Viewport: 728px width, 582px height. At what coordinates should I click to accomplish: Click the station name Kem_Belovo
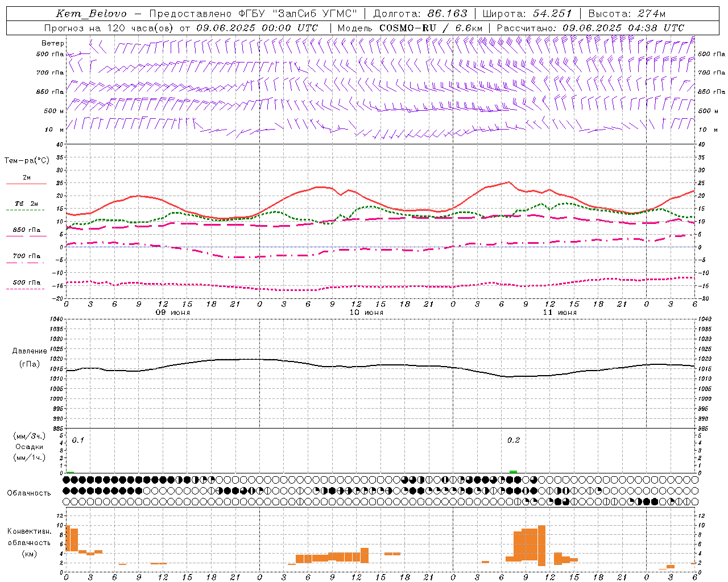[91, 14]
